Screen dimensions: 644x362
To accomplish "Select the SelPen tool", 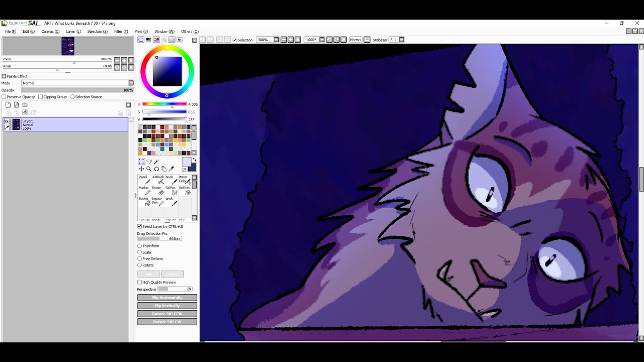I will (x=171, y=191).
